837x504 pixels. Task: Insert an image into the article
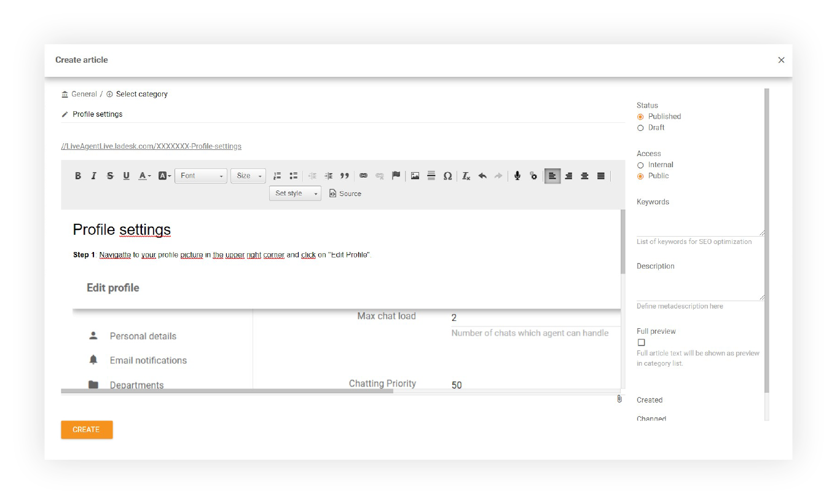[415, 176]
